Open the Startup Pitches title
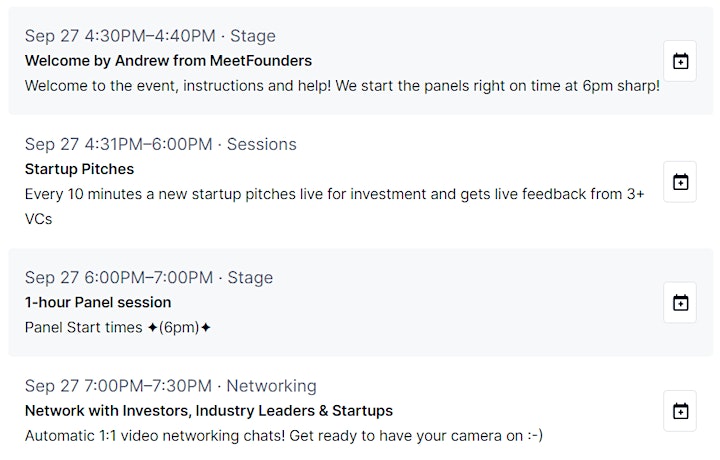 click(79, 169)
